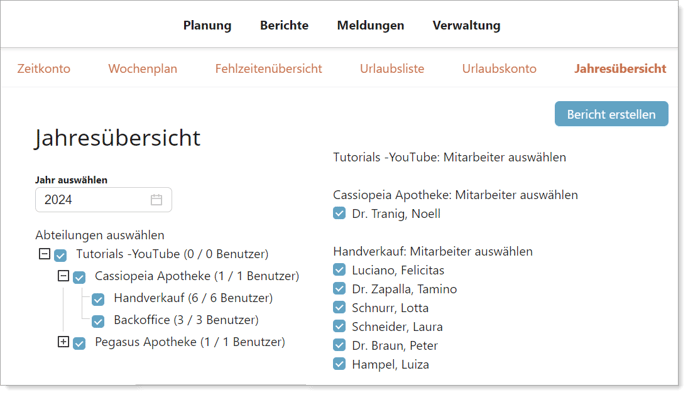
Task: Deselect employee Schneider, Laura
Action: pyautogui.click(x=339, y=326)
